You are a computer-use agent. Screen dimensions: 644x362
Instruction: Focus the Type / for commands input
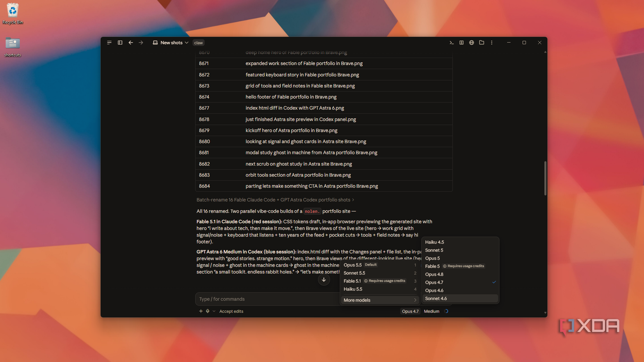tap(267, 299)
